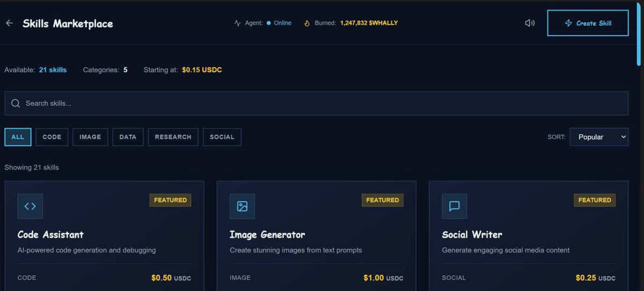Click the FEATURED badge on Code Assistant
The image size is (644, 291).
(x=170, y=200)
